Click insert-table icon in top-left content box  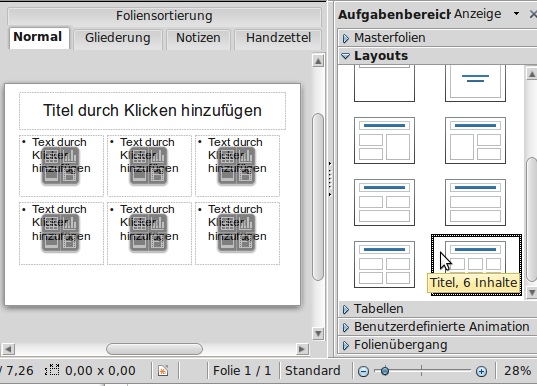tap(51, 157)
